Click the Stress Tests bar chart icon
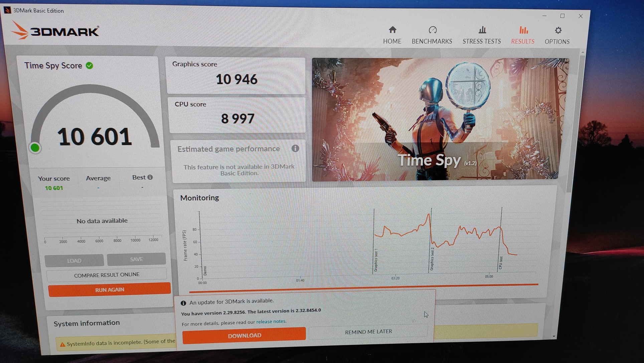Screen dimensions: 644x363 482,30
